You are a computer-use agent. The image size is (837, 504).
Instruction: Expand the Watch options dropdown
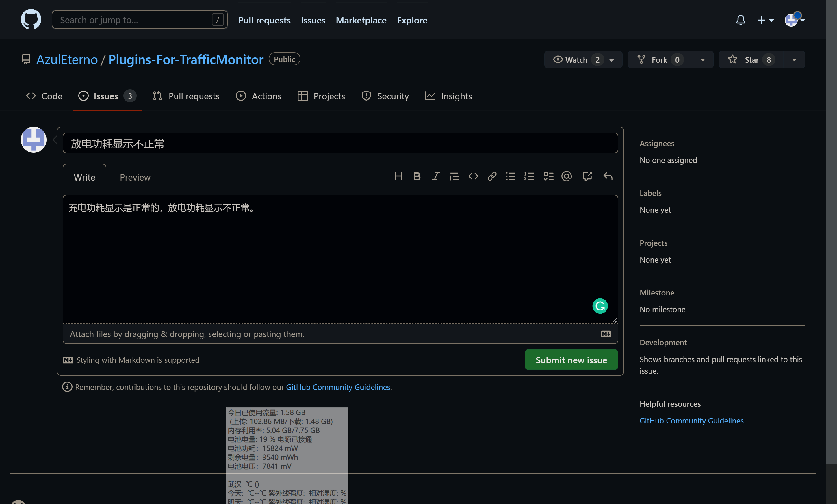[x=612, y=59]
